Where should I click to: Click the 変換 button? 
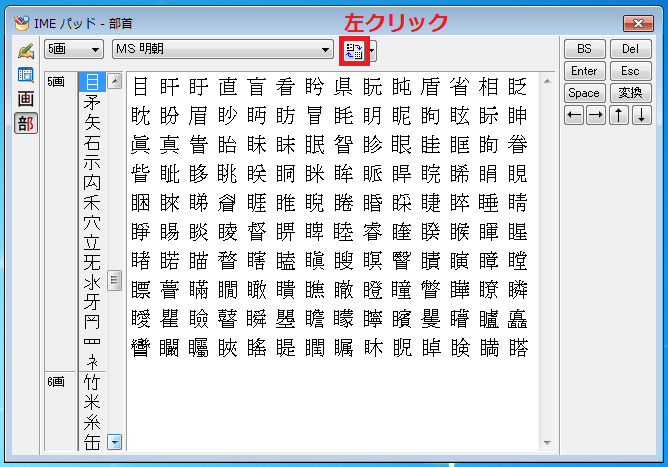click(x=631, y=93)
